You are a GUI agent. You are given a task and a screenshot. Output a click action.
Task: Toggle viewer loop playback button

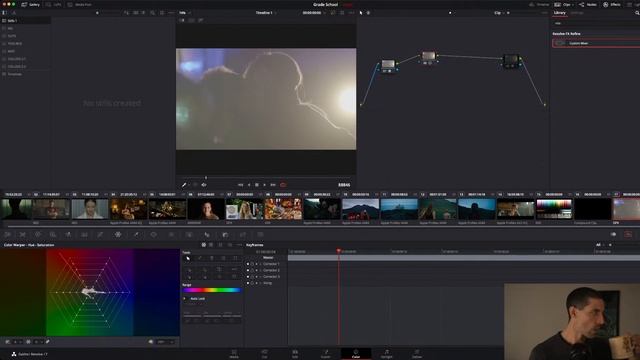[x=283, y=185]
